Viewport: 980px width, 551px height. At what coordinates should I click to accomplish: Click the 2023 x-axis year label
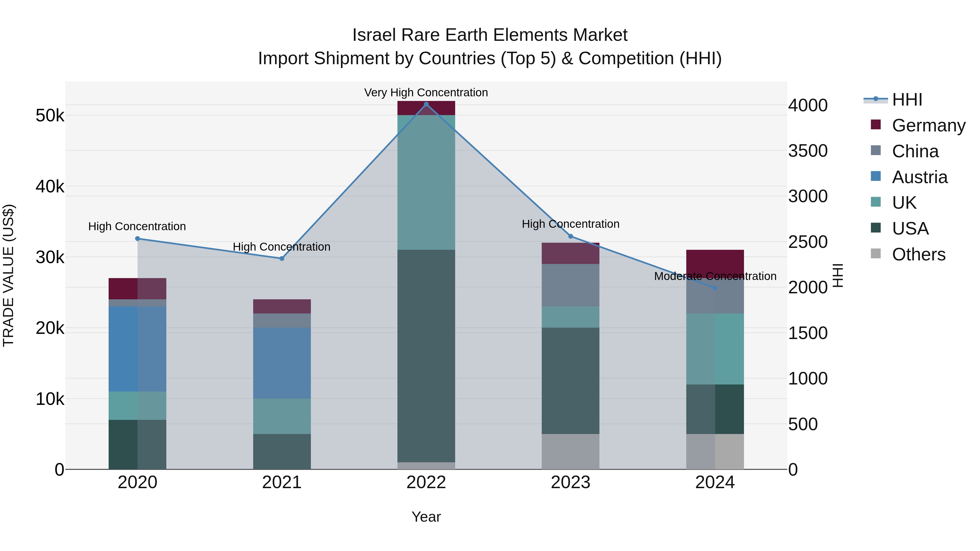point(571,482)
